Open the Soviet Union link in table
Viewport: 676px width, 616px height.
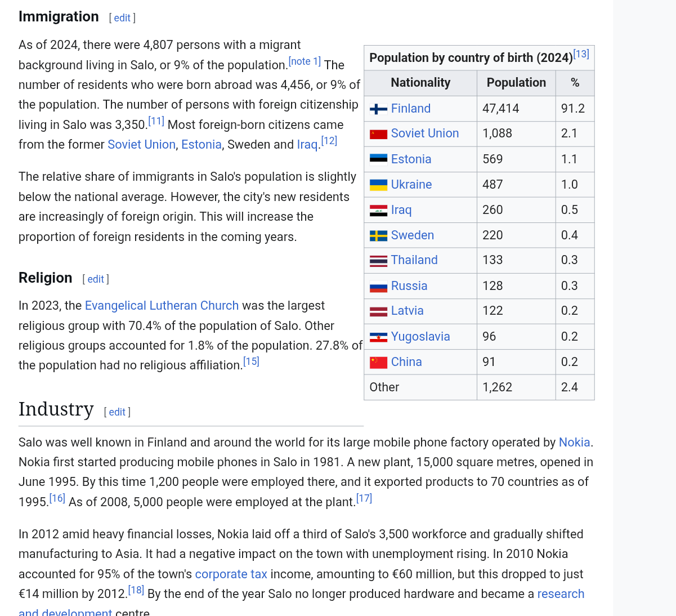(x=425, y=133)
